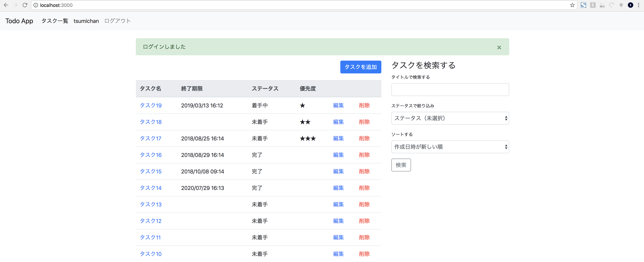Click 削除 for タスク10
The image size is (644, 262).
click(364, 254)
